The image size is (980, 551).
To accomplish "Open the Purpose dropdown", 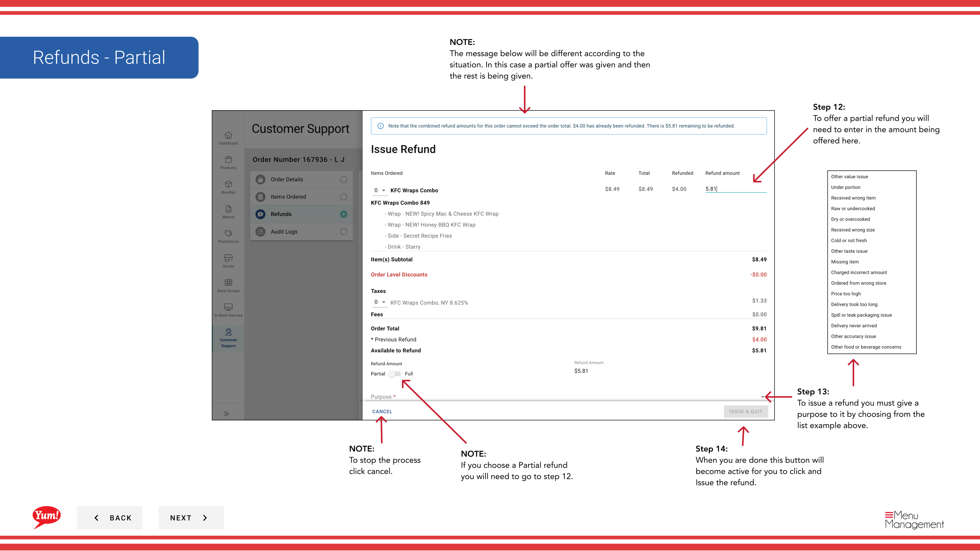I will (568, 397).
